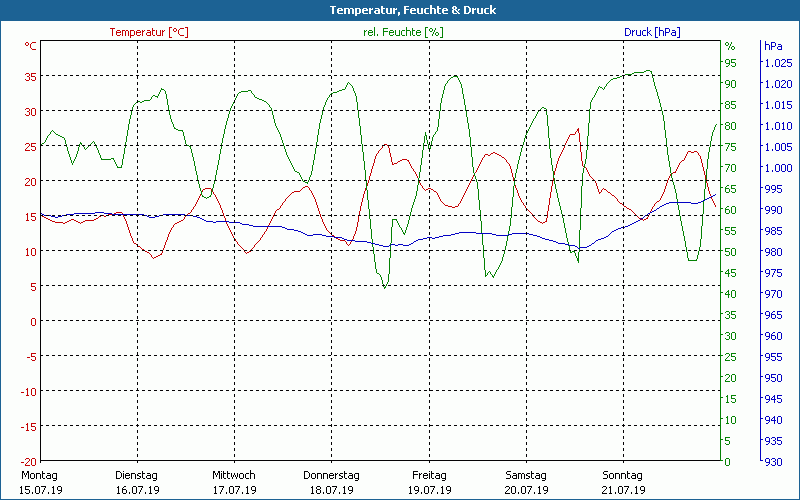Click the date '19.07.19'
This screenshot has width=800, height=500.
coord(430,490)
